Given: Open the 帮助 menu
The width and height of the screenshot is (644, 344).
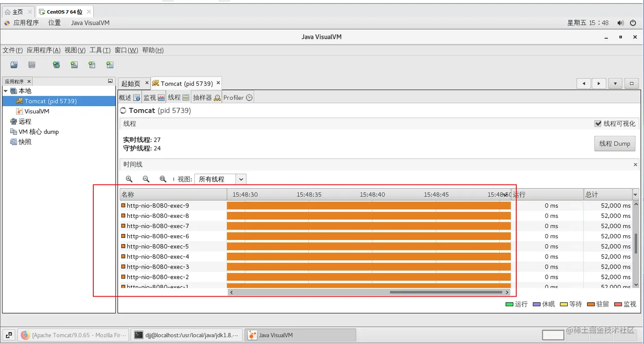Looking at the screenshot, I should coord(153,50).
